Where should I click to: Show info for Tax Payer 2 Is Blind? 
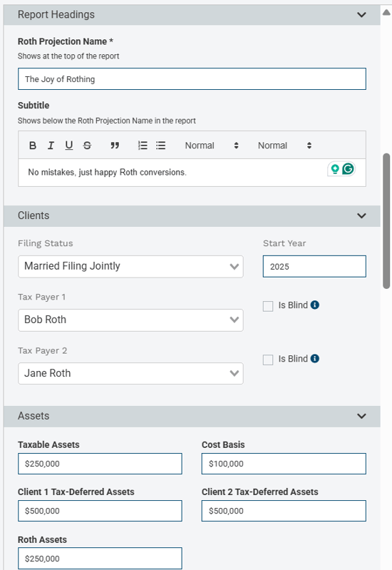pos(314,359)
